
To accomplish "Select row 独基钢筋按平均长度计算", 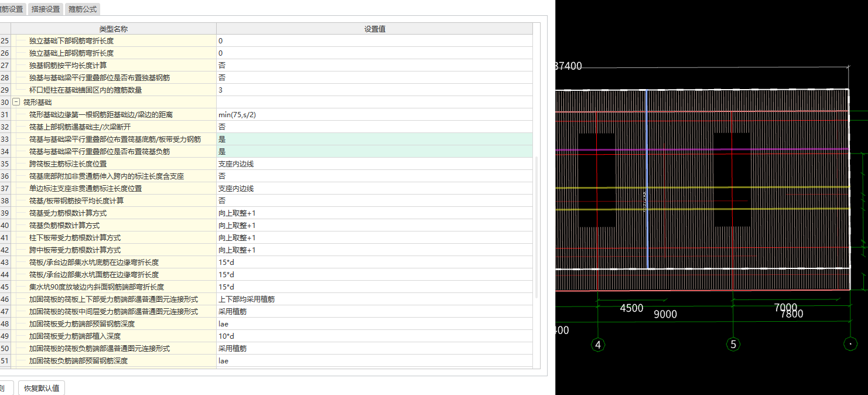I will (114, 66).
